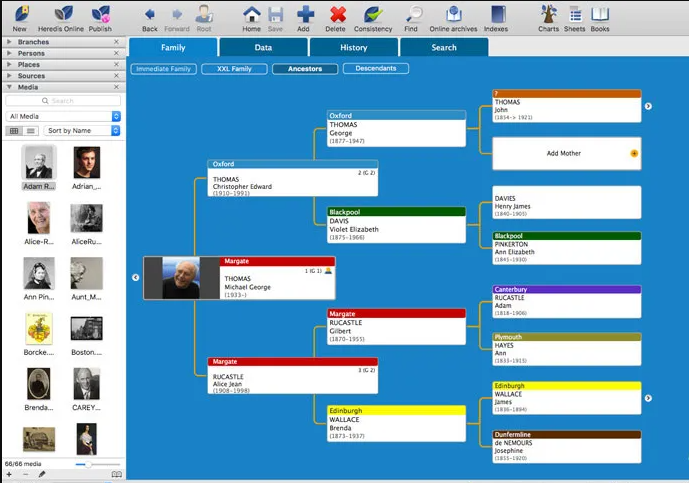Switch media to list view
The width and height of the screenshot is (689, 483).
point(31,131)
